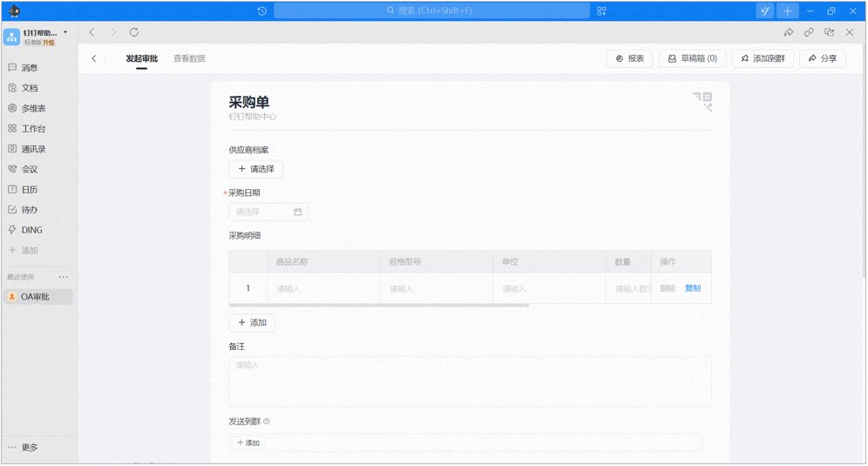Expand the 钉钉帮助 organization switcher
This screenshot has width=868, height=466.
pos(65,32)
